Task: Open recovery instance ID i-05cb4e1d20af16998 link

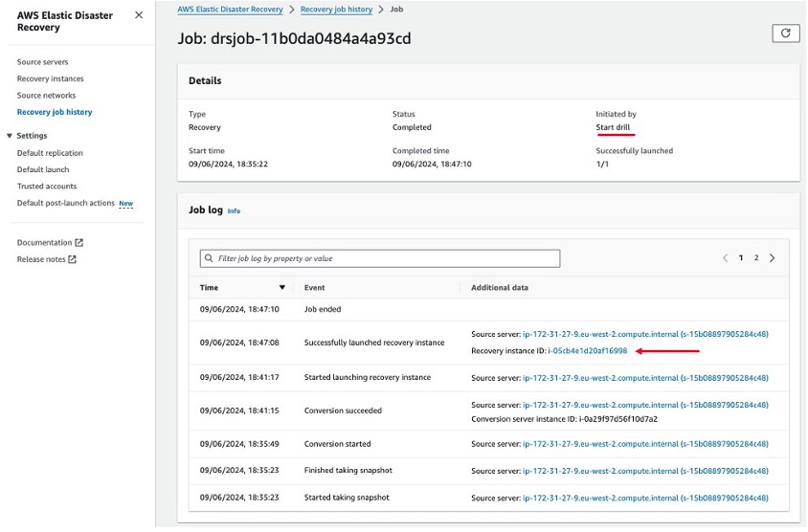Action: coord(588,351)
